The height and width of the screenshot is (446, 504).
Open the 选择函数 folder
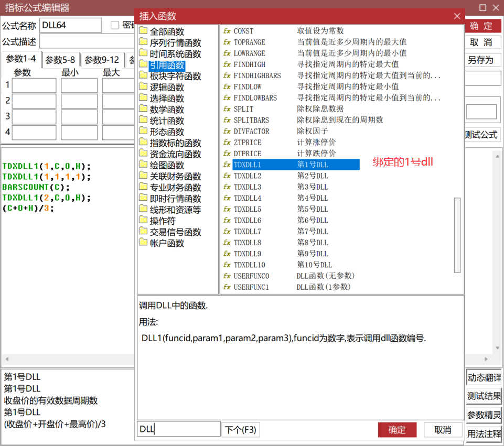(162, 98)
